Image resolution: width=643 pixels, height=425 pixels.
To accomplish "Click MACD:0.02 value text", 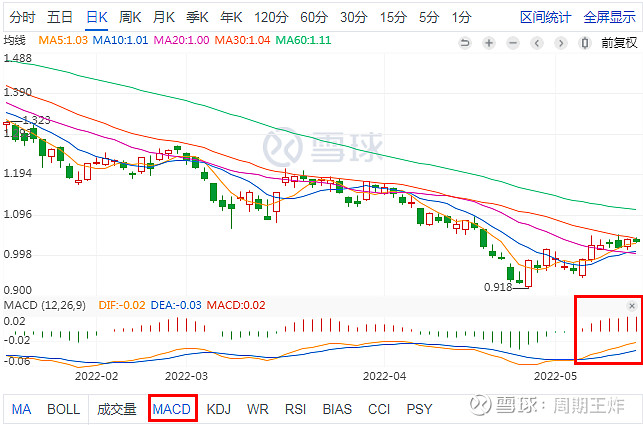I will coord(236,305).
